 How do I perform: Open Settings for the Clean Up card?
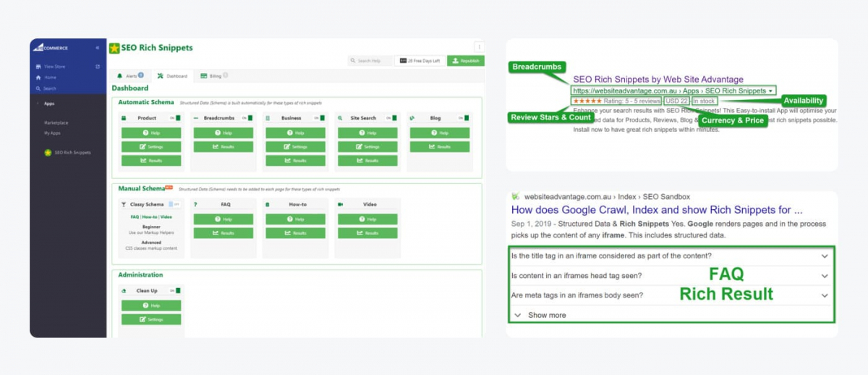(151, 319)
